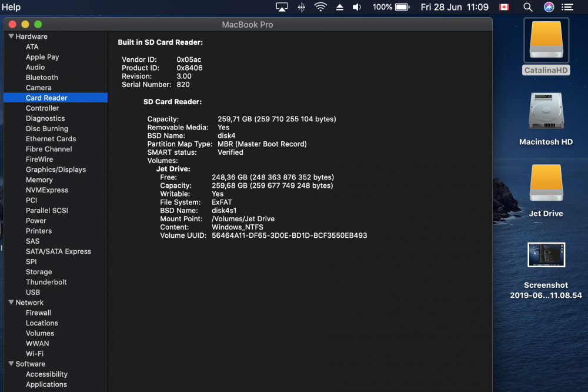This screenshot has width=588, height=392.
Task: Click the battery status icon
Action: click(x=402, y=7)
